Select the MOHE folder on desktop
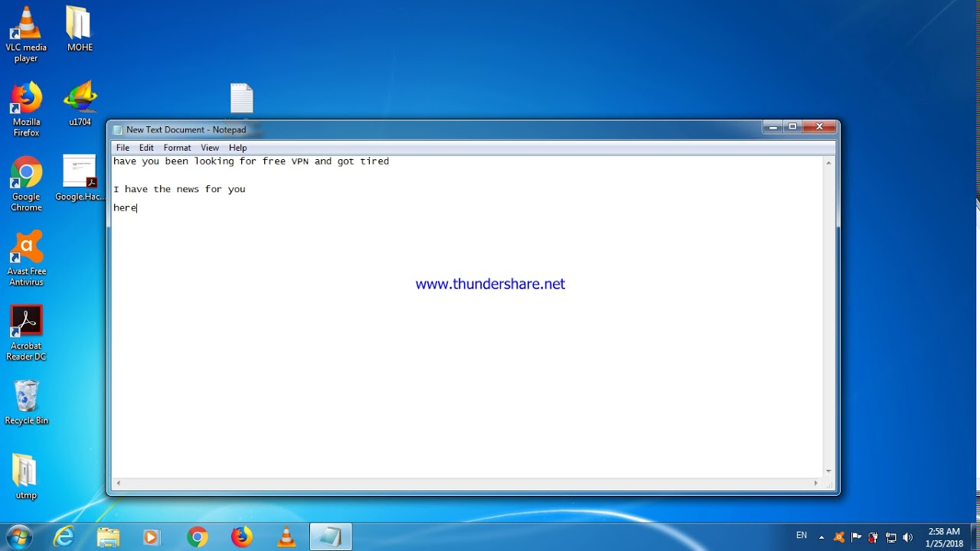The height and width of the screenshot is (551, 980). click(x=80, y=30)
